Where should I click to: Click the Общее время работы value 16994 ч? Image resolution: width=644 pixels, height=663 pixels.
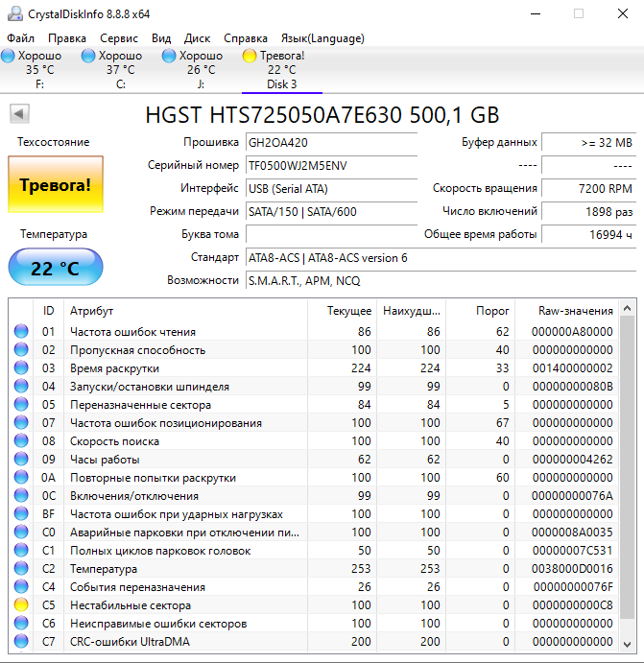(x=588, y=234)
